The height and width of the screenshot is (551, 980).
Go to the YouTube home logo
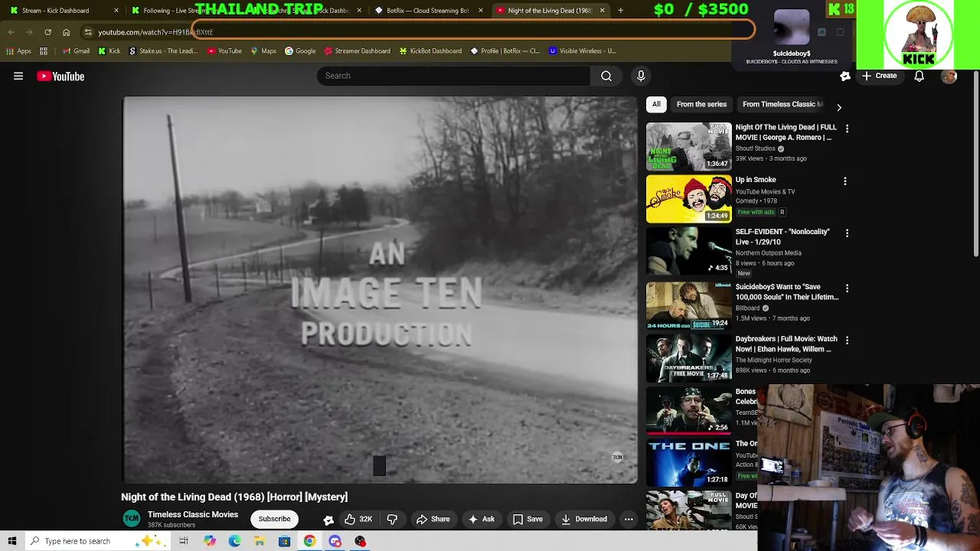pyautogui.click(x=60, y=76)
